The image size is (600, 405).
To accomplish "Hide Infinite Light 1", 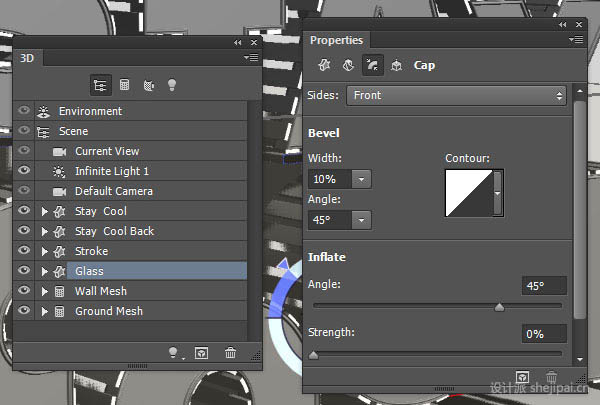I will pos(24,170).
